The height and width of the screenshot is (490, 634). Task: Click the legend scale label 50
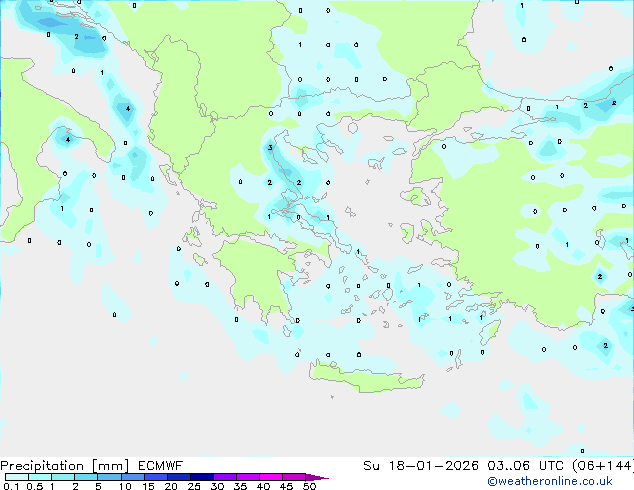pos(310,486)
